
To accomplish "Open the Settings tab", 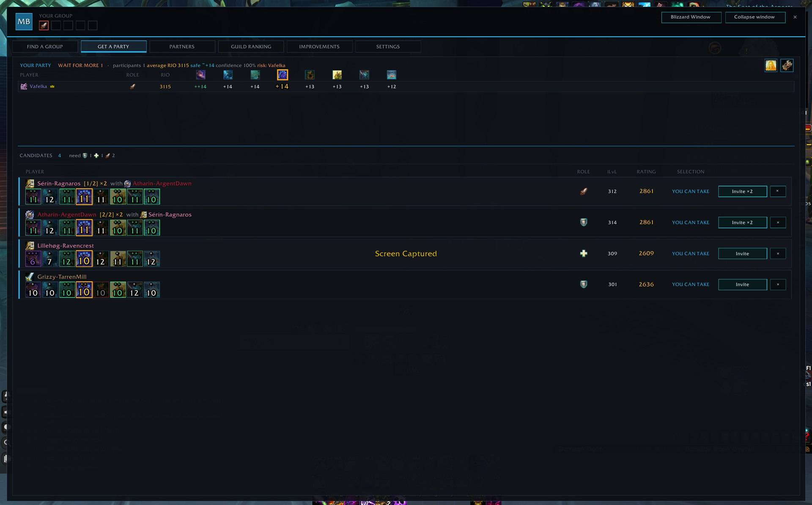I will [x=388, y=47].
